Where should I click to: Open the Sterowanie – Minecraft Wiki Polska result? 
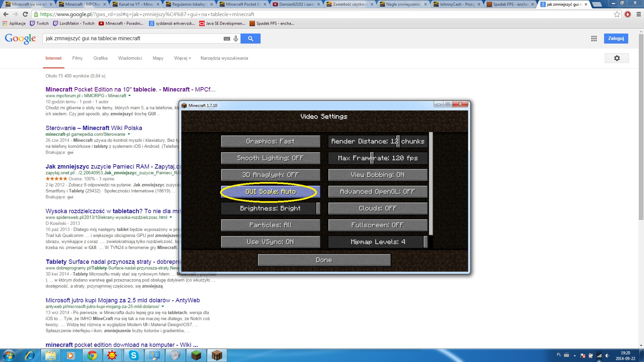94,128
